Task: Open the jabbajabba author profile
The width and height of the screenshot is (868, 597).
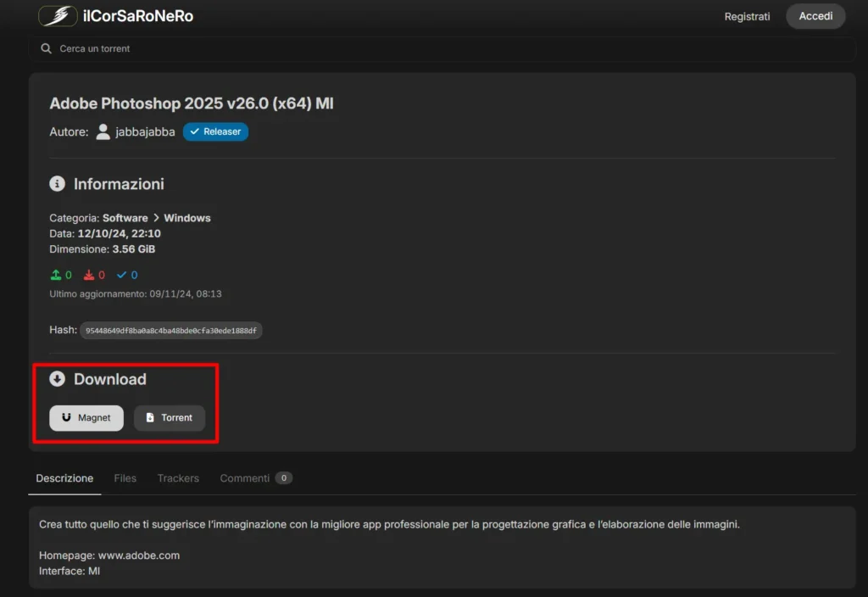Action: pos(145,131)
